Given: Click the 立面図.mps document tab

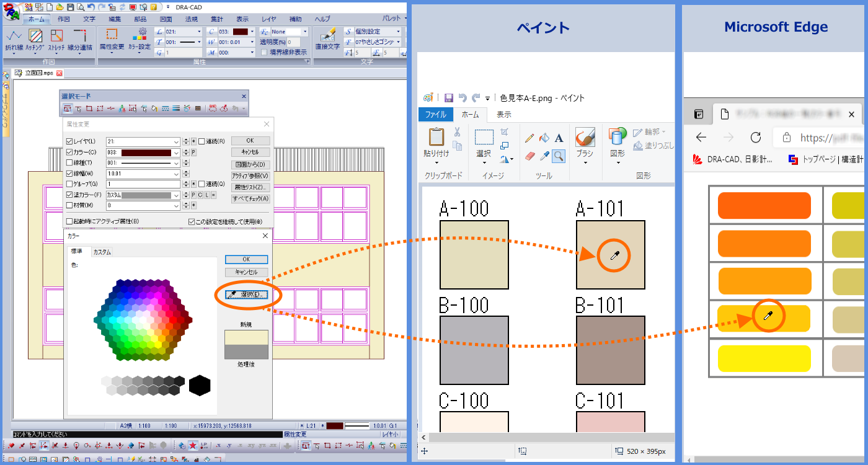Looking at the screenshot, I should [38, 73].
